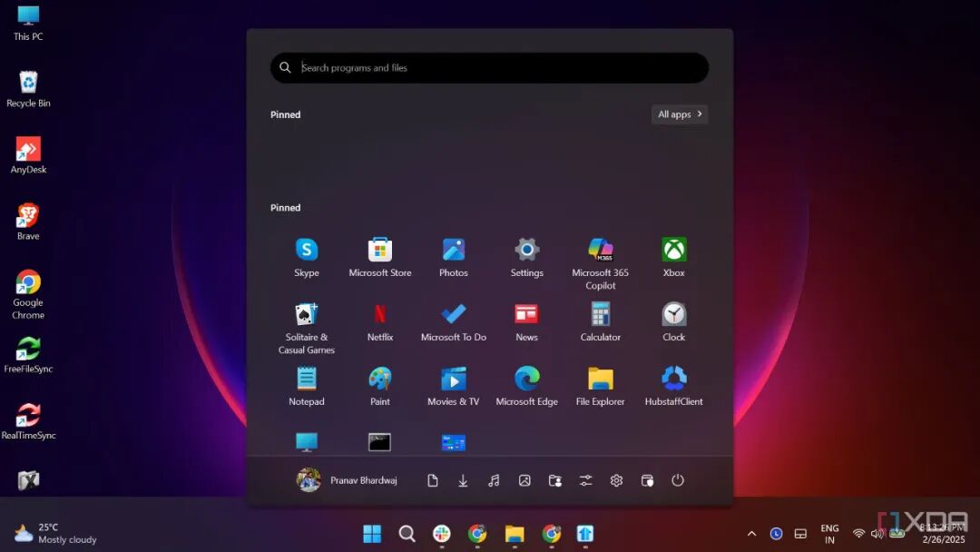Open the pinned File Explorer tile
980x552 pixels.
pyautogui.click(x=600, y=387)
